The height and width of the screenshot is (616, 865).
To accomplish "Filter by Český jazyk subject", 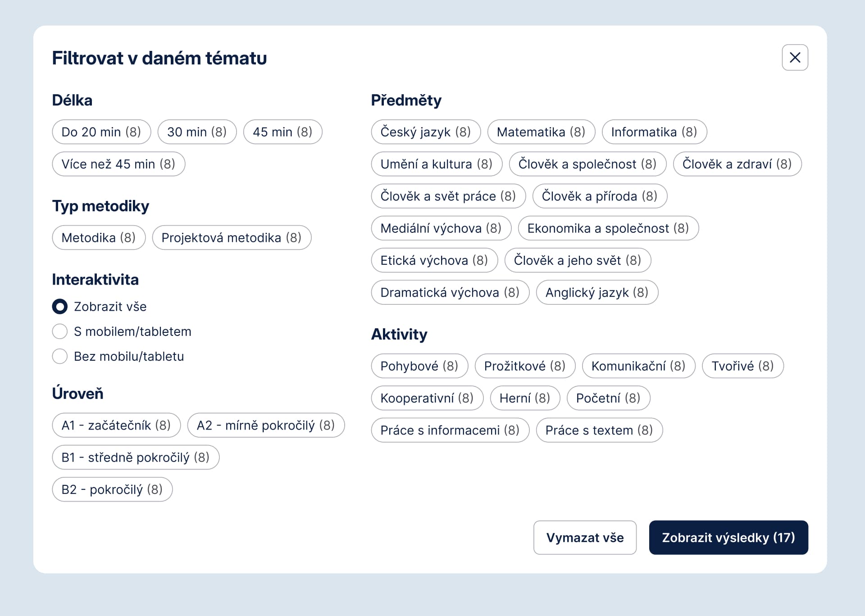I will click(426, 132).
